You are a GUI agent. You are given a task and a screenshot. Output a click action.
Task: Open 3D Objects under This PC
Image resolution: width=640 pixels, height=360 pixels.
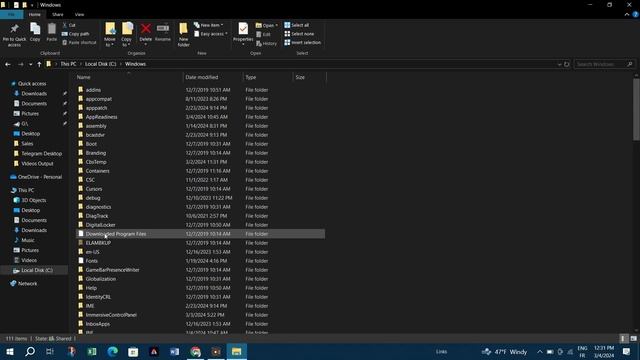tap(33, 200)
